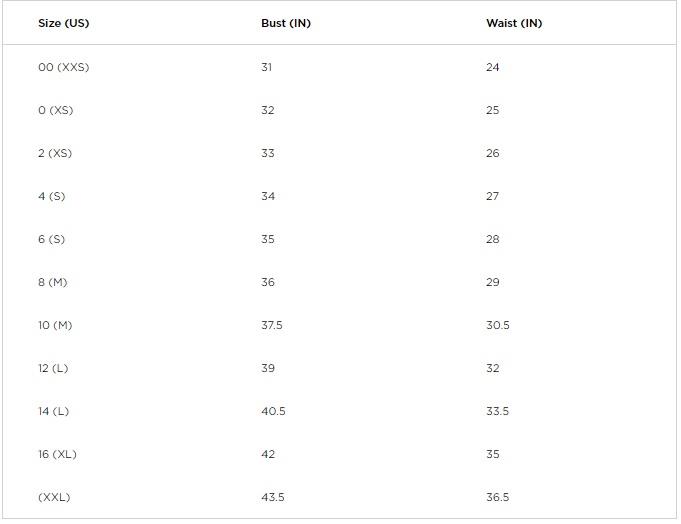Image resolution: width=681 pixels, height=524 pixels.
Task: Select the 00 (XXS) size row
Action: [x=340, y=67]
